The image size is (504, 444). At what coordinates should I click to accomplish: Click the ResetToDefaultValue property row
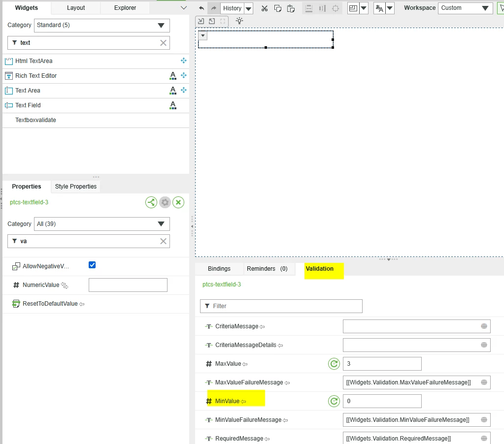(96, 304)
